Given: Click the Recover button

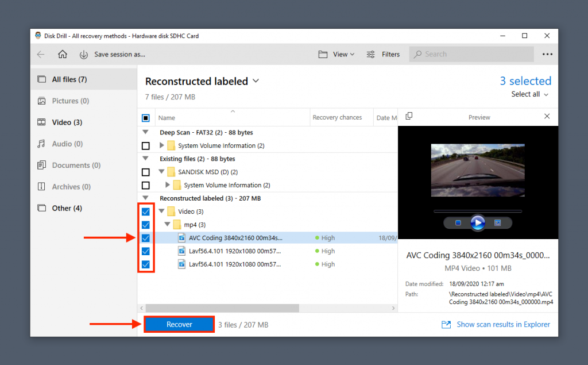Looking at the screenshot, I should point(179,324).
